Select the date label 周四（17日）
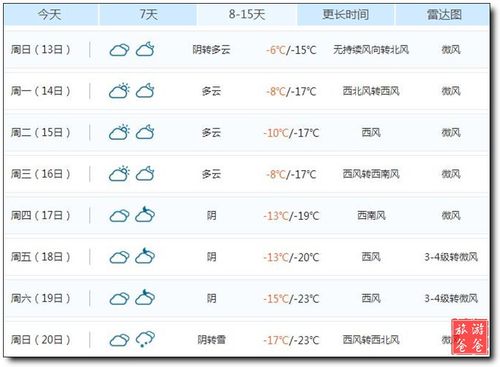 click(40, 216)
